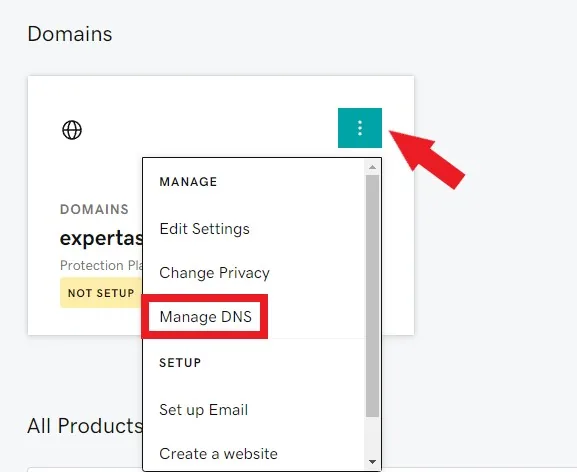Open Manage DNS from the menu
Image resolution: width=577 pixels, height=472 pixels.
(205, 316)
